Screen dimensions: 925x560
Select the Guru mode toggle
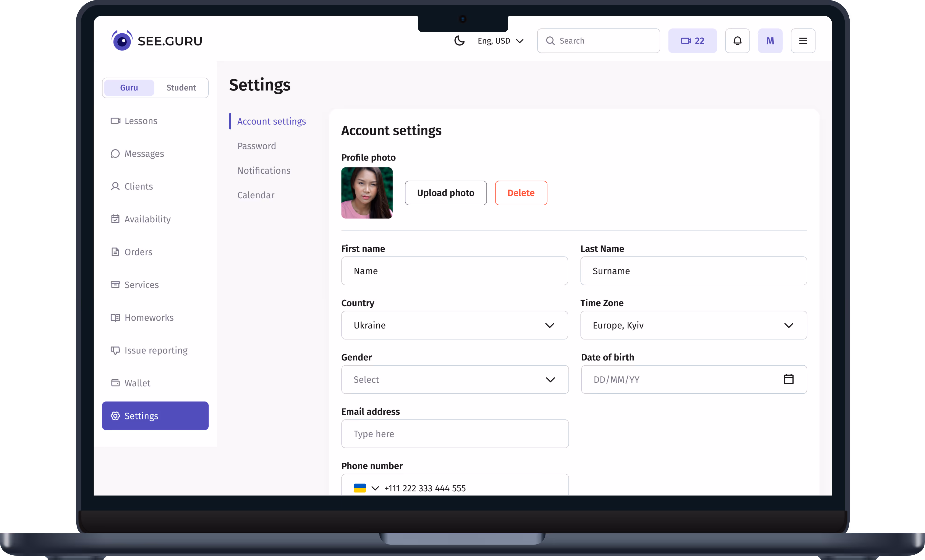129,87
